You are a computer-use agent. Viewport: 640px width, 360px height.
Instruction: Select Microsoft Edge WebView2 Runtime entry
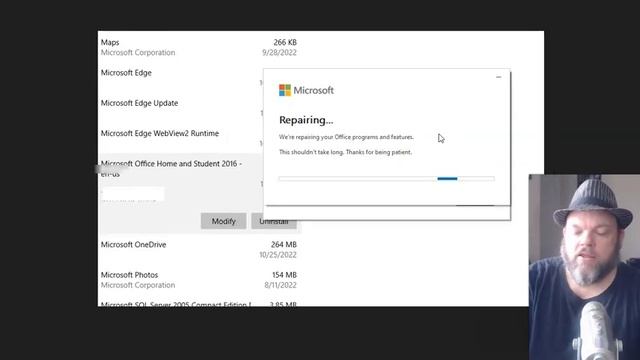point(160,133)
